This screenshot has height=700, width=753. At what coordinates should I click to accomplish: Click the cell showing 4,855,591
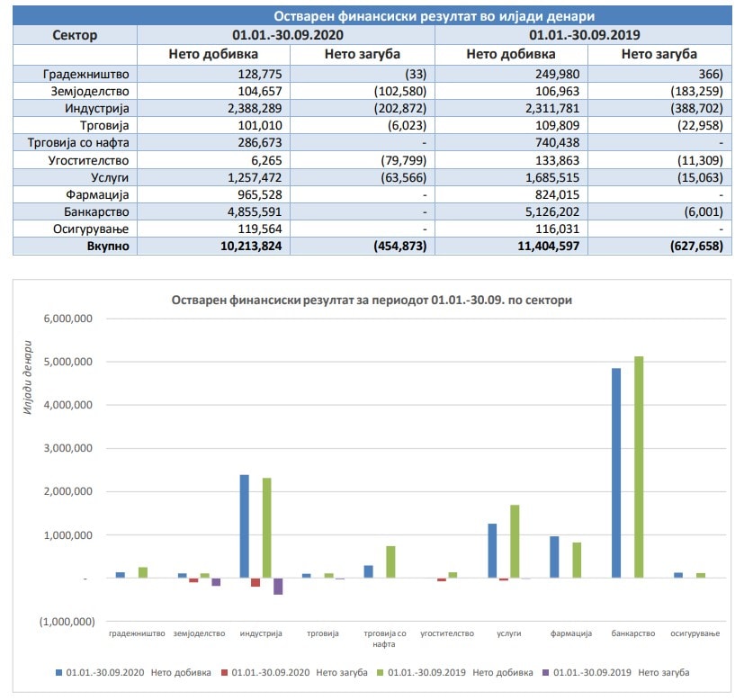(249, 211)
